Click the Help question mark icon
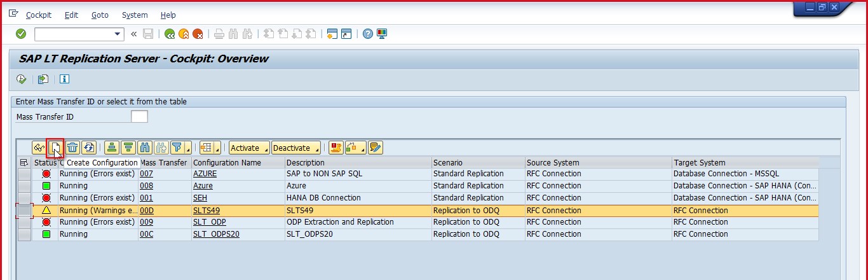The image size is (868, 280). click(367, 34)
